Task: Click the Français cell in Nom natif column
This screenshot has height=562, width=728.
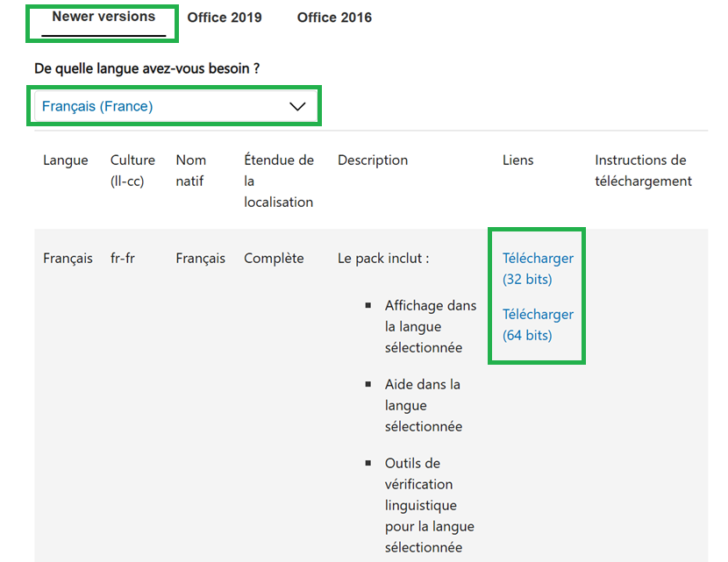Action: click(200, 258)
